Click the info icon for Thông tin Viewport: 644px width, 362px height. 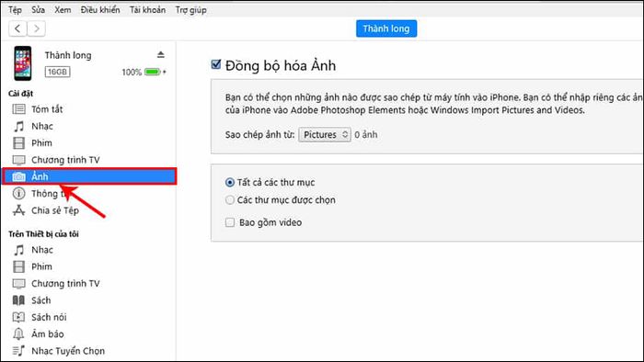point(19,194)
